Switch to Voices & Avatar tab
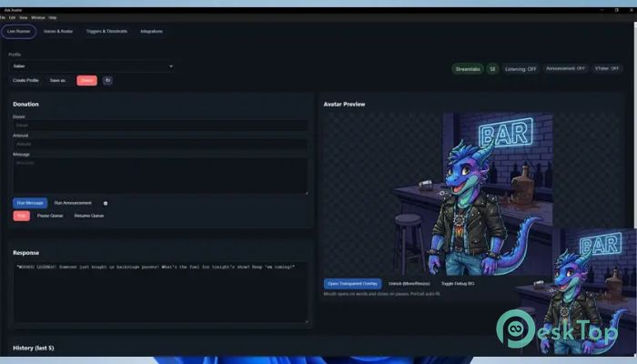 click(58, 31)
